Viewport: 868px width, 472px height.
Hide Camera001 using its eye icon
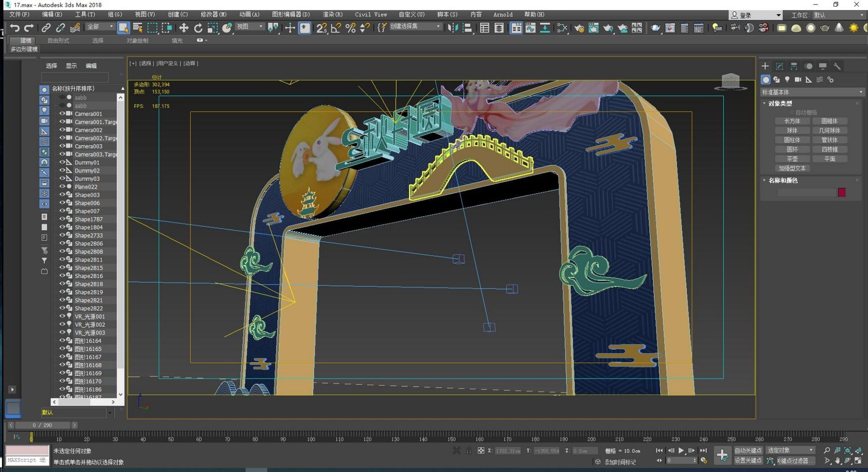(x=62, y=113)
